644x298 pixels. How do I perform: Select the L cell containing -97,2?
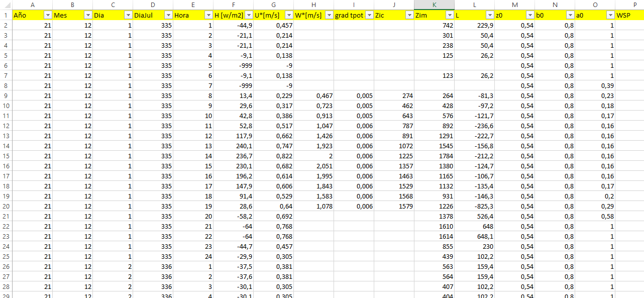tap(474, 106)
